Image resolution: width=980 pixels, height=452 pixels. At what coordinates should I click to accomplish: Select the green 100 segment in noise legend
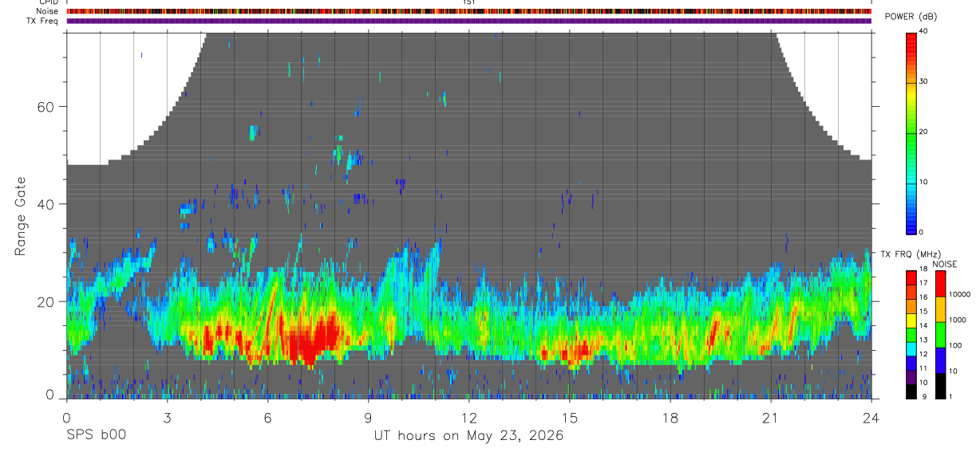[x=939, y=334]
